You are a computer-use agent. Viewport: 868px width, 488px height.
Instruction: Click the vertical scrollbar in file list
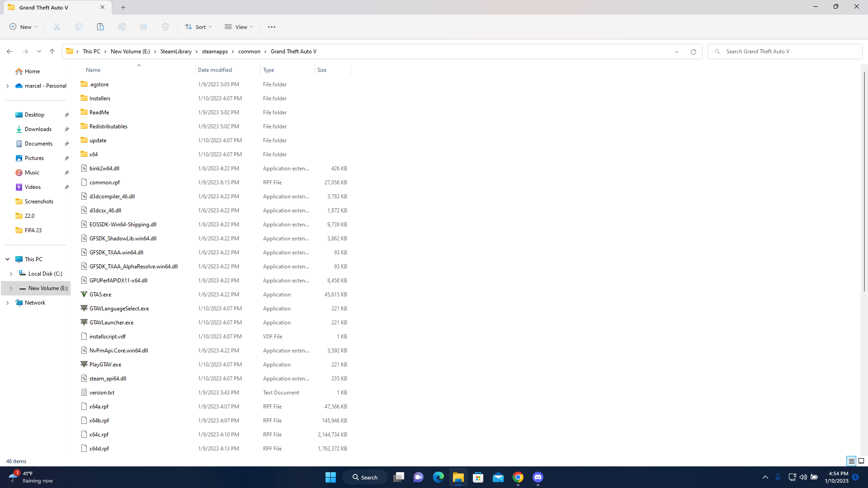coord(864,181)
